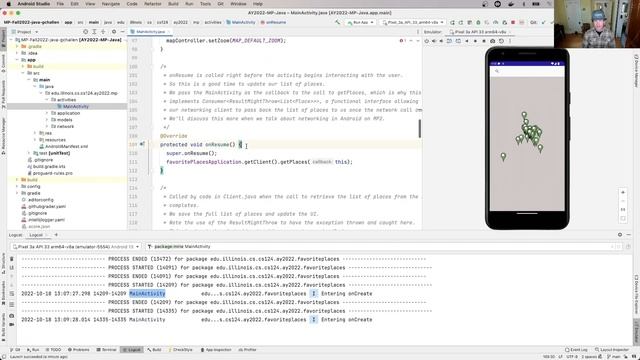Open the Layout Inspector tool window
640x360 pixels.
[611, 350]
